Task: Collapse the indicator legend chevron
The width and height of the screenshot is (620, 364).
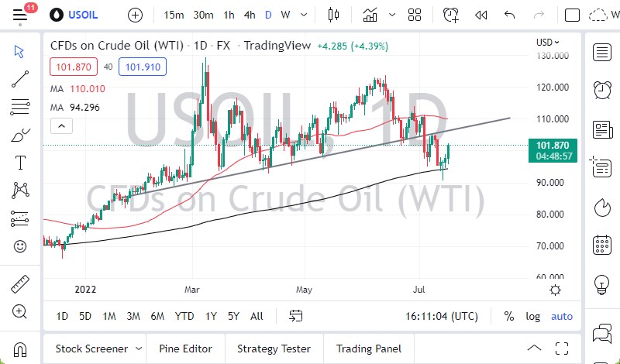Action: tap(61, 125)
